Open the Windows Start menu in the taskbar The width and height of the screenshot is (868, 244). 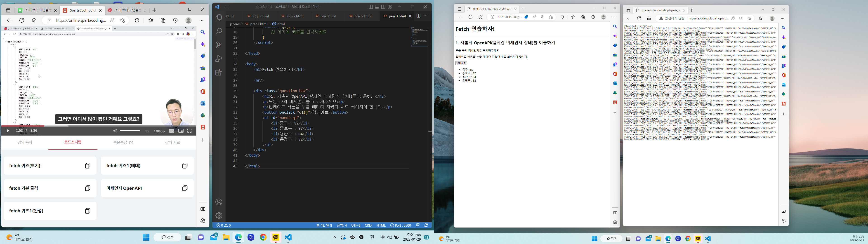(x=146, y=237)
